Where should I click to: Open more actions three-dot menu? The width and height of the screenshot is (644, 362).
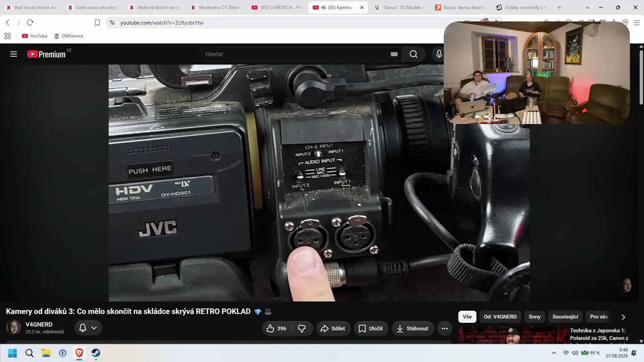pos(445,328)
